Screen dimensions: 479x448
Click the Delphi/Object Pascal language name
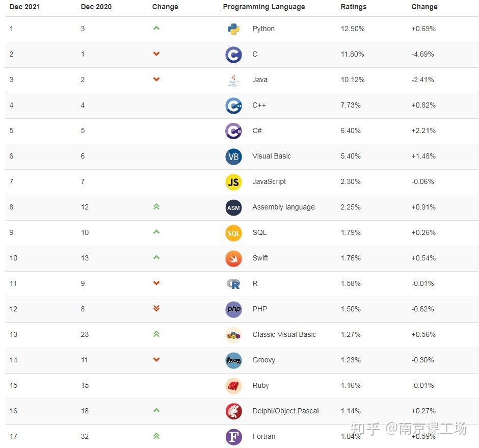coord(285,411)
